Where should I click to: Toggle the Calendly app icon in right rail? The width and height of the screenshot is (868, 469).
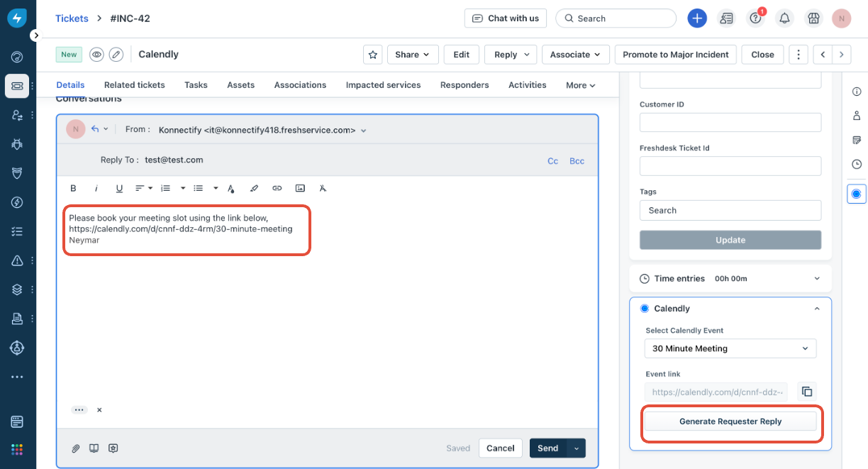point(857,194)
